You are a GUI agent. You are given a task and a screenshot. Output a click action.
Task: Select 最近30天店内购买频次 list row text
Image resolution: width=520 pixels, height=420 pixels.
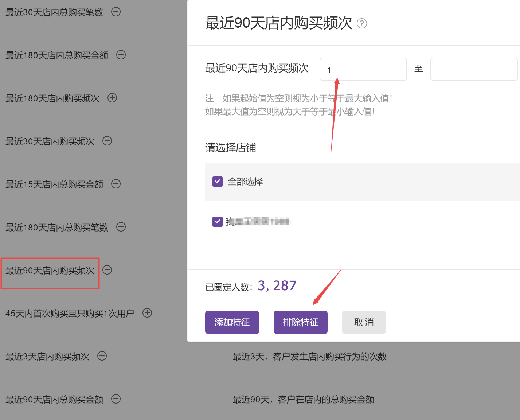50,141
